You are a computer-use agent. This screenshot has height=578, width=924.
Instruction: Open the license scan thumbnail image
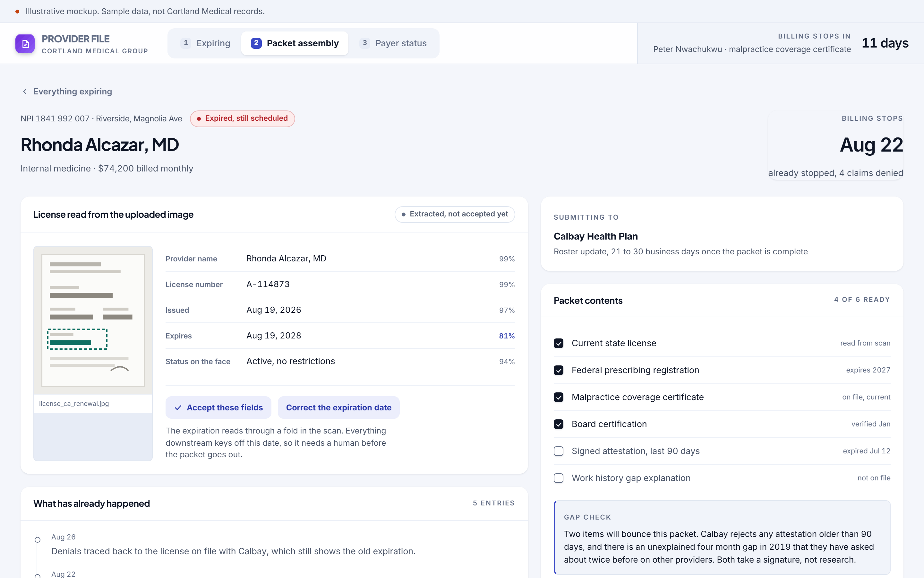93,320
